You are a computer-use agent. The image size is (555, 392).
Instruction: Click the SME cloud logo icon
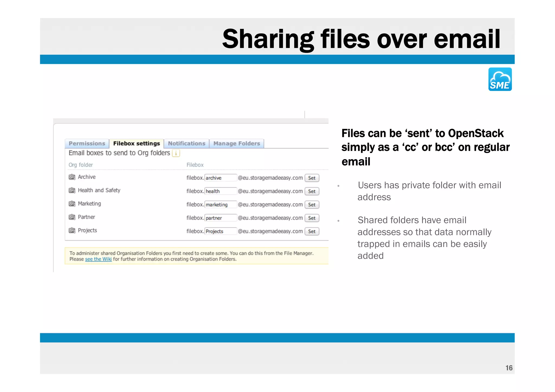[500, 79]
